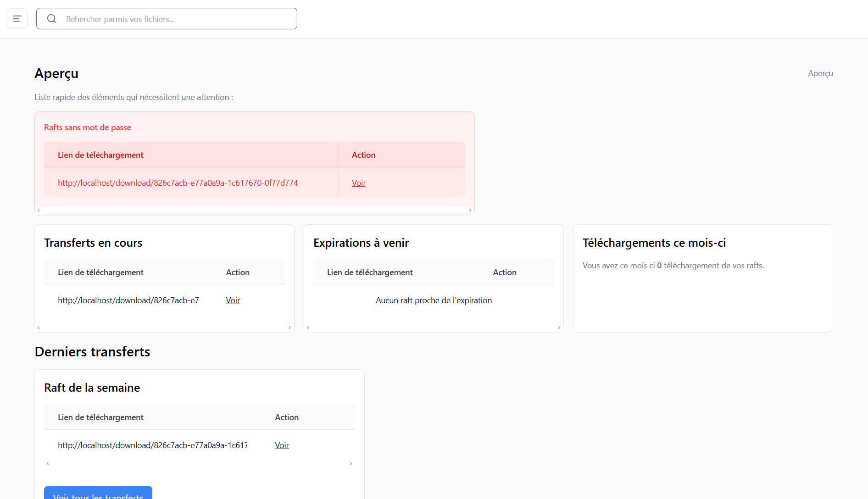
Task: Open Voir link in Raft de la semaine
Action: (x=282, y=445)
